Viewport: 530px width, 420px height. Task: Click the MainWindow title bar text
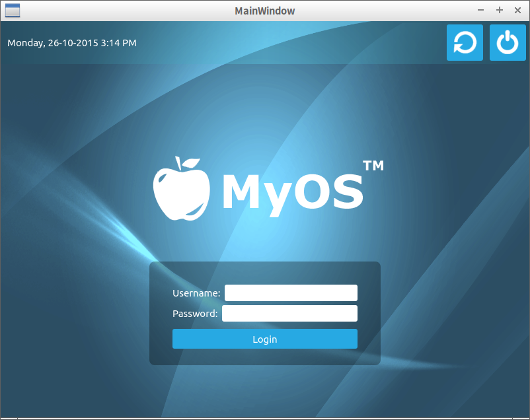[x=264, y=11]
